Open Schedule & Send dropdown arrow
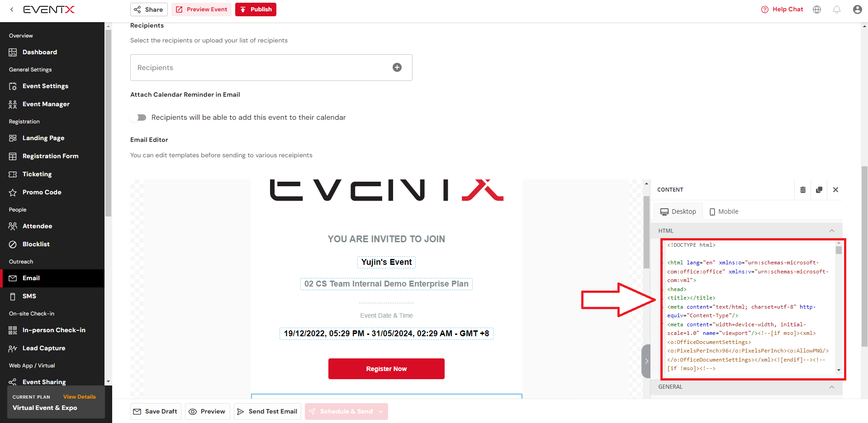This screenshot has width=868, height=423. [x=381, y=412]
